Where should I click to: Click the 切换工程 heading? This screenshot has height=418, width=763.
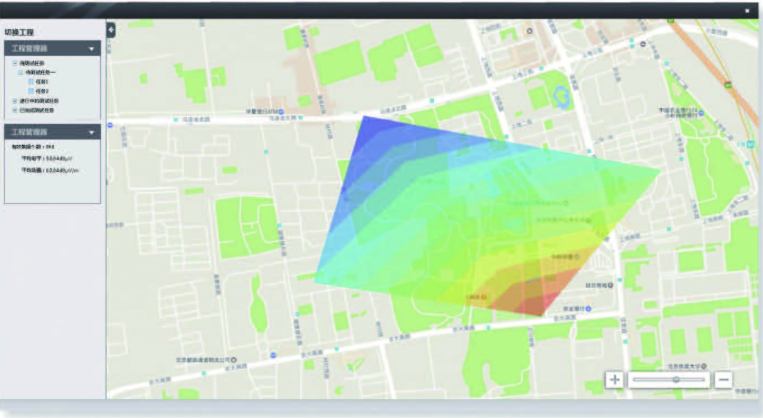(20, 32)
